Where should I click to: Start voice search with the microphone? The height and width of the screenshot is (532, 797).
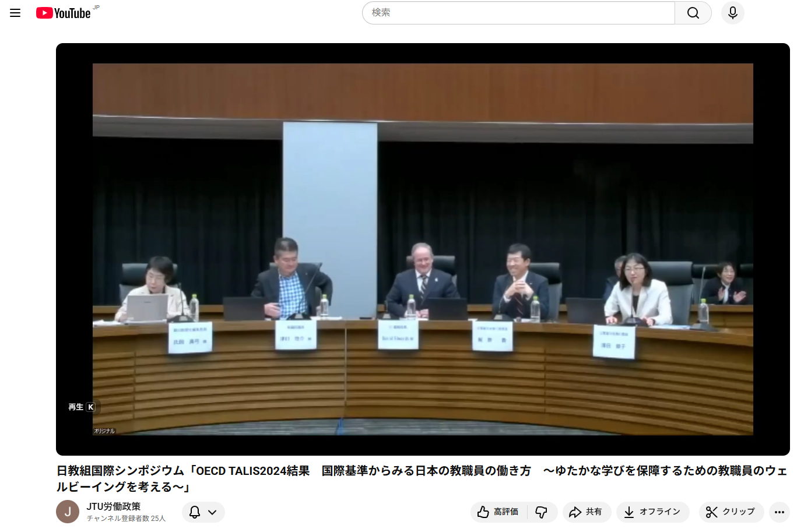pyautogui.click(x=732, y=13)
